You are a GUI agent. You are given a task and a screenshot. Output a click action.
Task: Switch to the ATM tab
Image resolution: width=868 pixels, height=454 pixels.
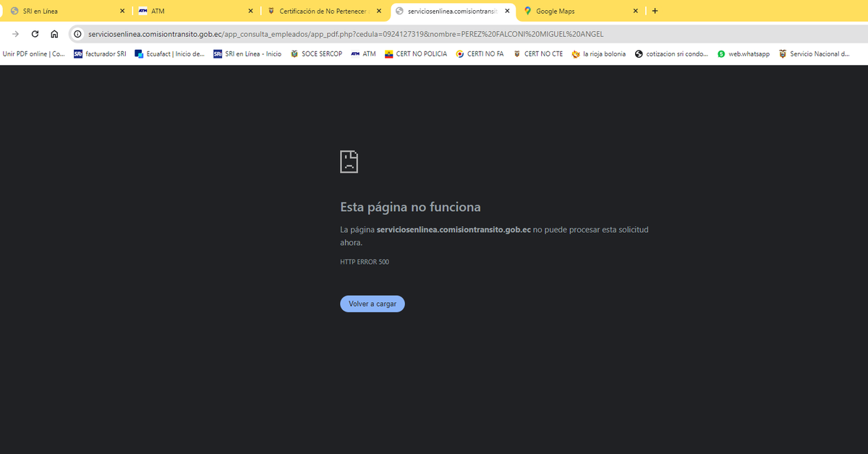coord(196,11)
